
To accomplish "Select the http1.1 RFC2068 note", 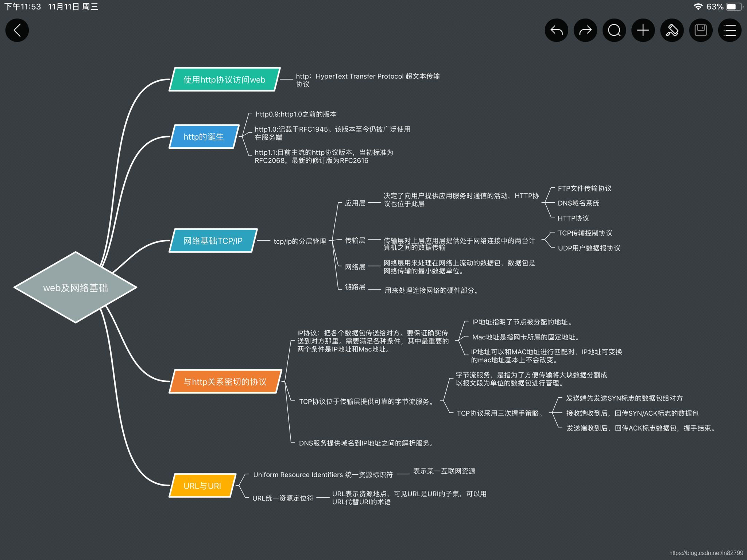I will (324, 156).
